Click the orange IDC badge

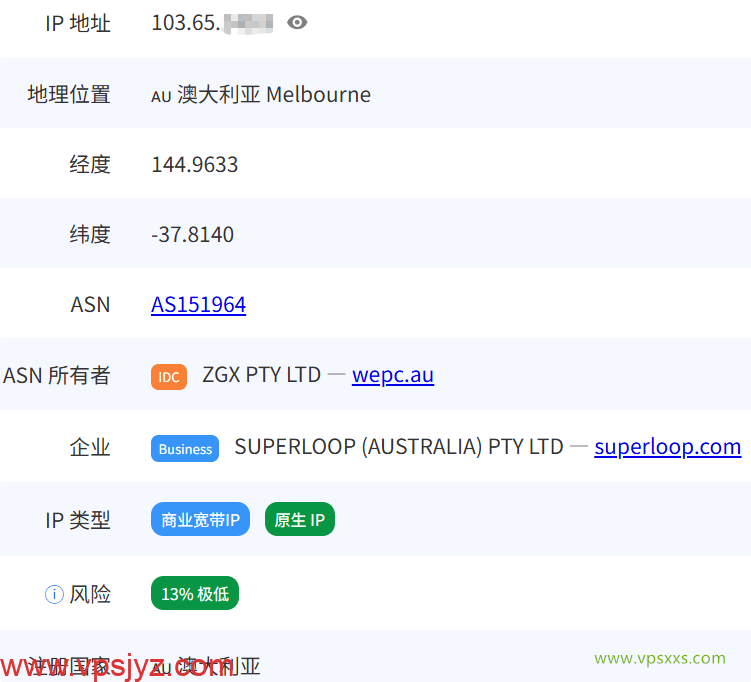(169, 377)
